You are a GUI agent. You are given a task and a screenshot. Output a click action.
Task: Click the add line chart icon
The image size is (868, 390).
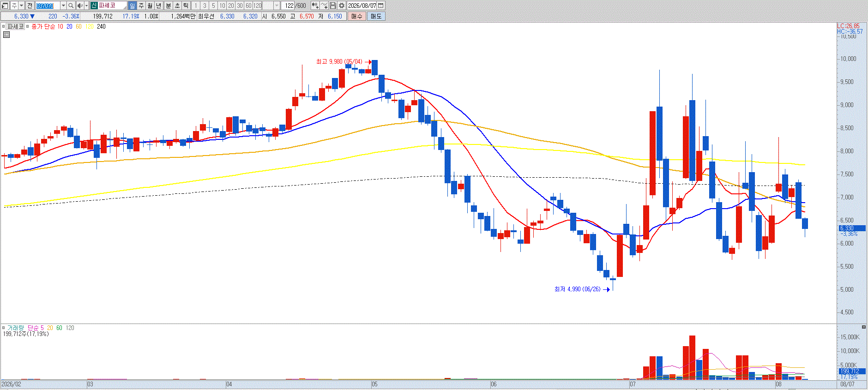[x=324, y=6]
